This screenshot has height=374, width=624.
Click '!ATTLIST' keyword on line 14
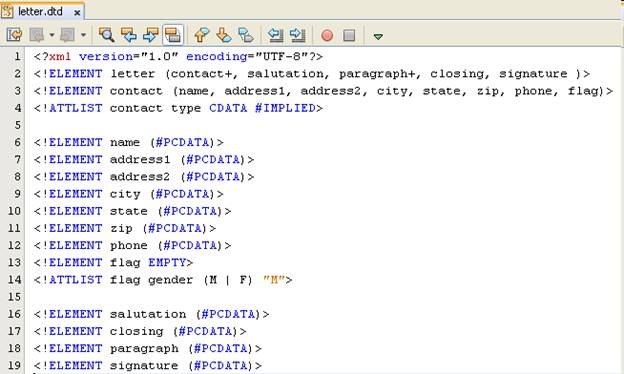click(72, 280)
